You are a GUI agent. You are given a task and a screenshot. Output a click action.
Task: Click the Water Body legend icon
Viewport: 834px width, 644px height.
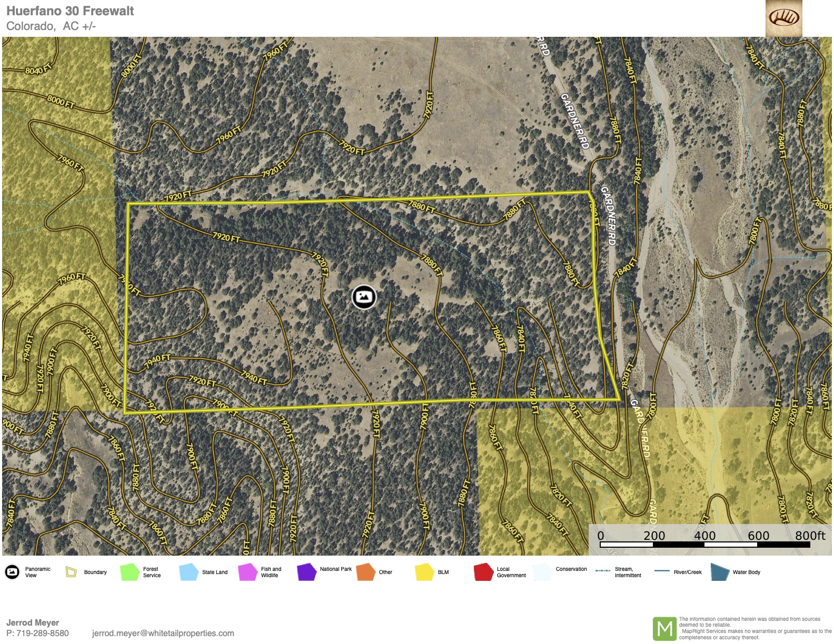pyautogui.click(x=720, y=572)
